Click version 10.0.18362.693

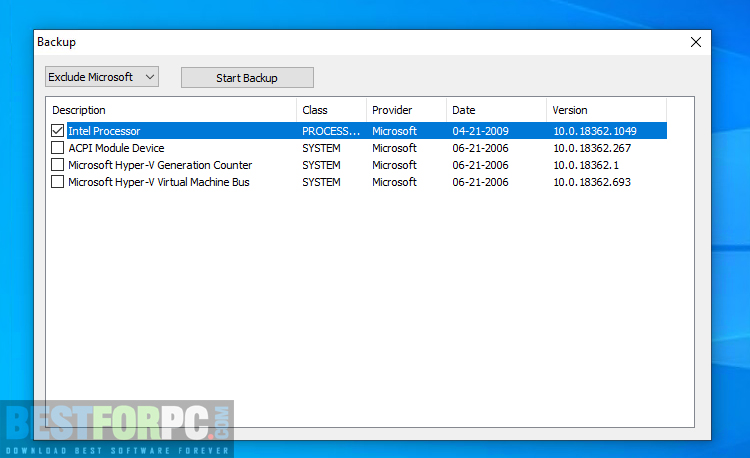coord(592,183)
